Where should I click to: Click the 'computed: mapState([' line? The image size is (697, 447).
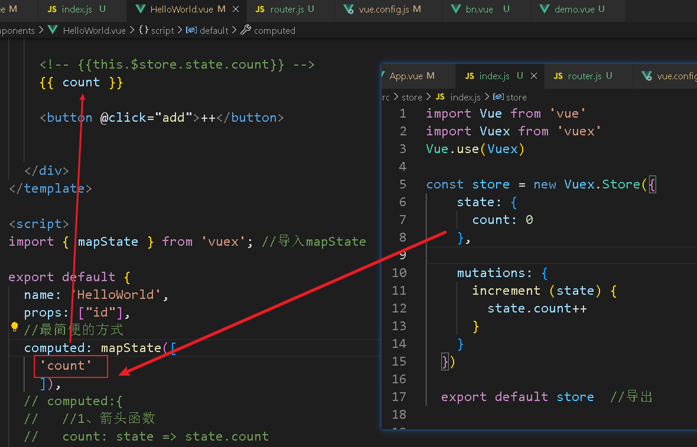[x=100, y=348]
